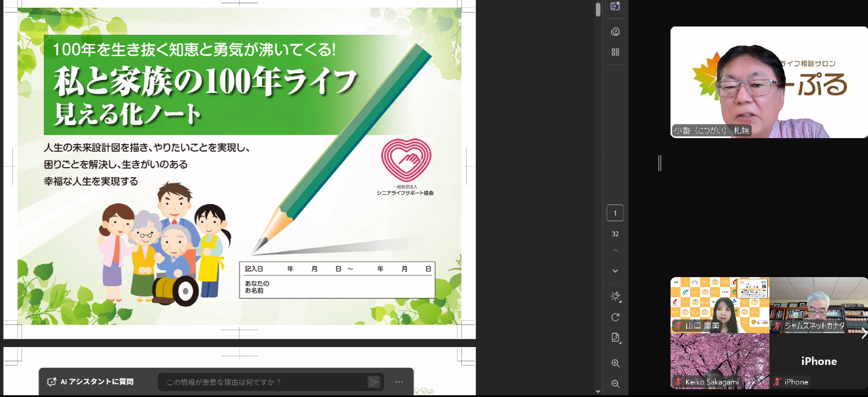Image resolution: width=868 pixels, height=397 pixels.
Task: Open the comments panel icon
Action: tap(615, 32)
